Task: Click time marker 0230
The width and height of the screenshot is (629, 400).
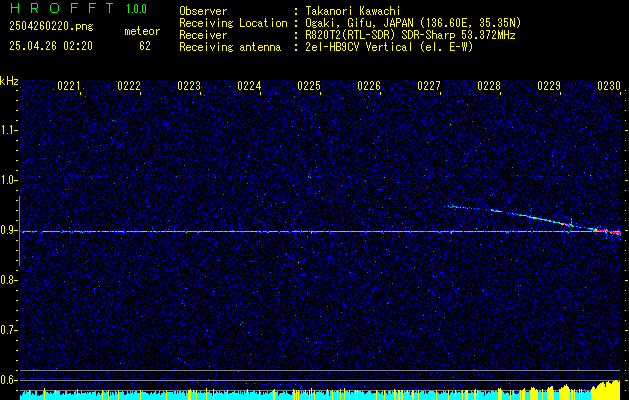Action: click(x=609, y=86)
